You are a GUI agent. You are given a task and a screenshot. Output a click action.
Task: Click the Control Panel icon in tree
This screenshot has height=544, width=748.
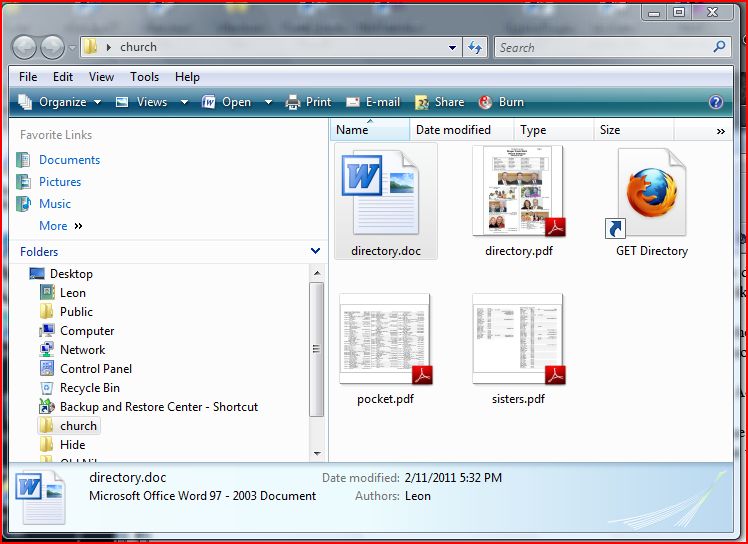point(47,368)
